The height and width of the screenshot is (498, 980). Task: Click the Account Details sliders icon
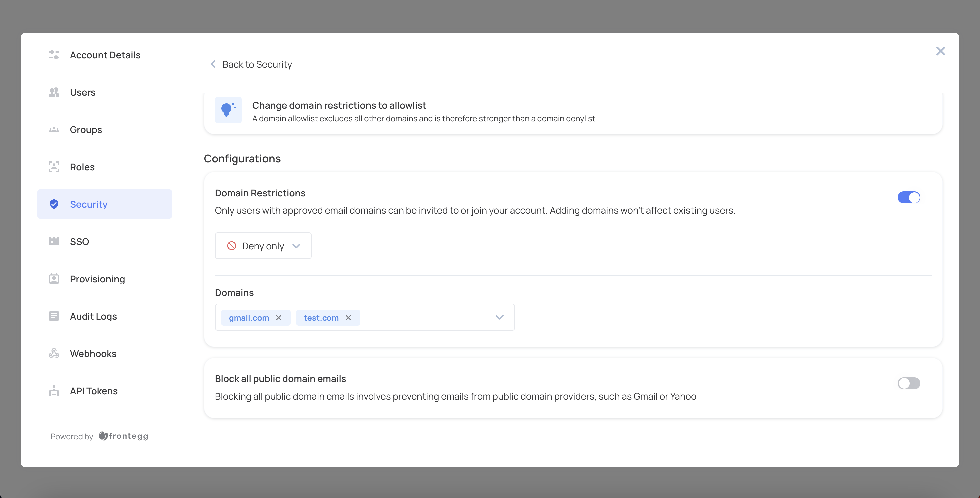54,55
